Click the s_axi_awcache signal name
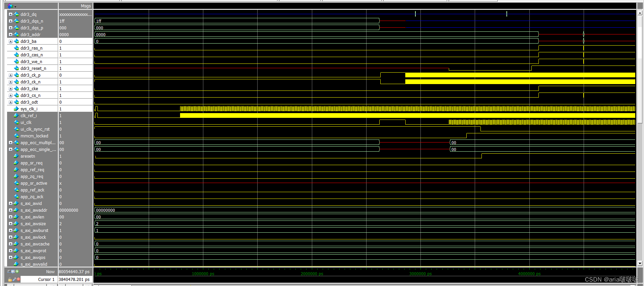Image resolution: width=644 pixels, height=286 pixels. point(35,244)
